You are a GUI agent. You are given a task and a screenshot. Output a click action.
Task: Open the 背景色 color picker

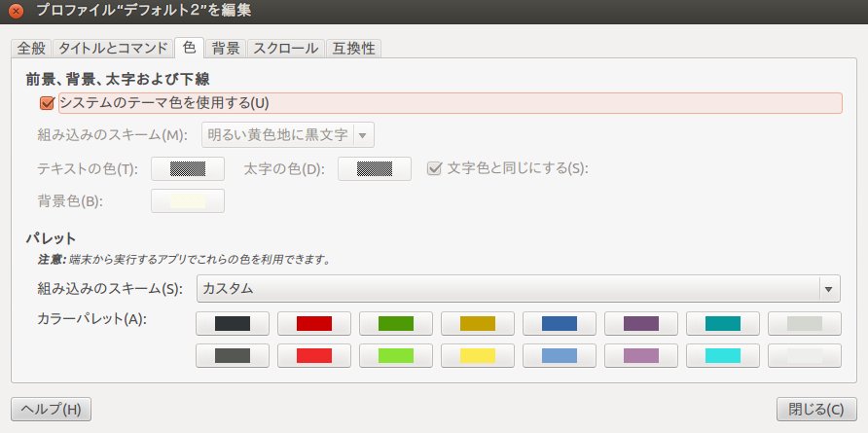(x=188, y=201)
